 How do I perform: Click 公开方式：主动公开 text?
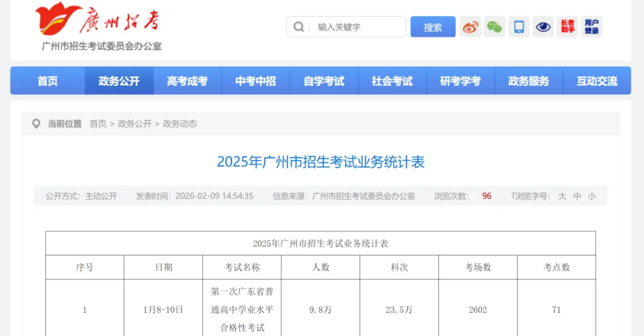point(81,196)
